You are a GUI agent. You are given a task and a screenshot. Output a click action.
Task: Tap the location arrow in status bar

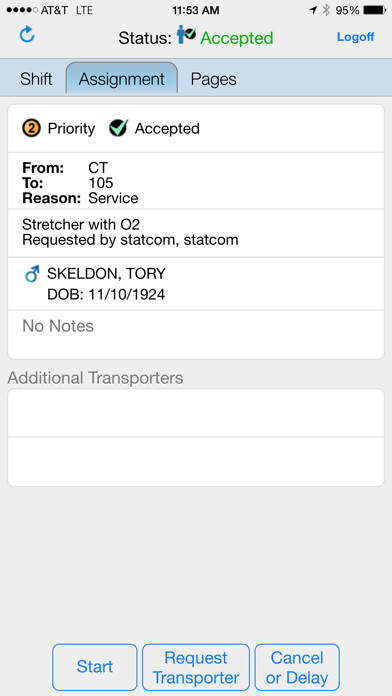point(313,10)
